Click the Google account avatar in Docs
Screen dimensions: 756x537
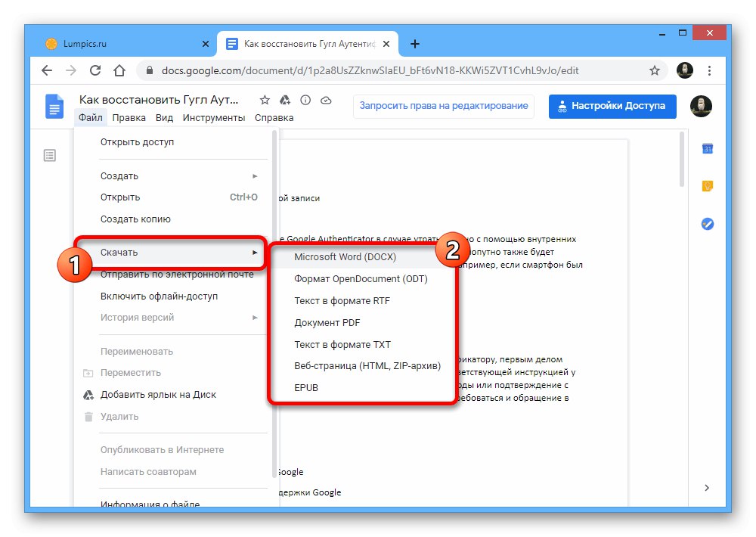(x=701, y=106)
